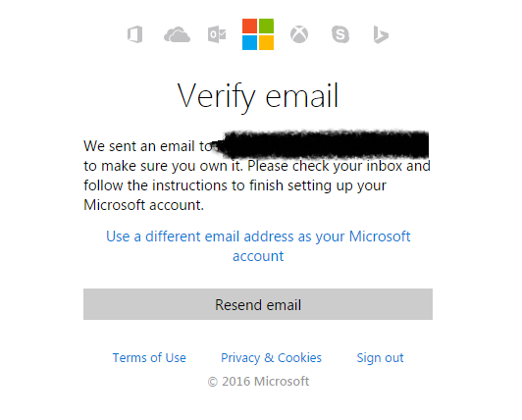Resend the verification email
This screenshot has height=420, width=522.
[258, 304]
